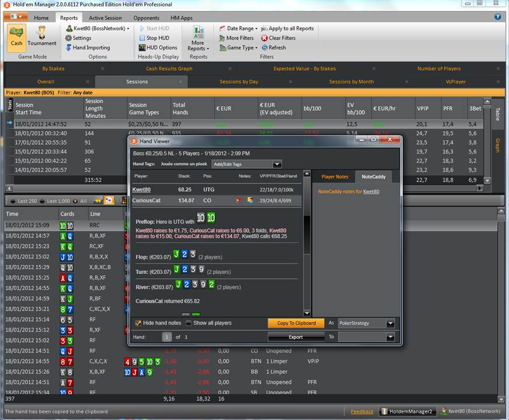
Task: Click yellow icon next to All filter
Action: pos(97,201)
